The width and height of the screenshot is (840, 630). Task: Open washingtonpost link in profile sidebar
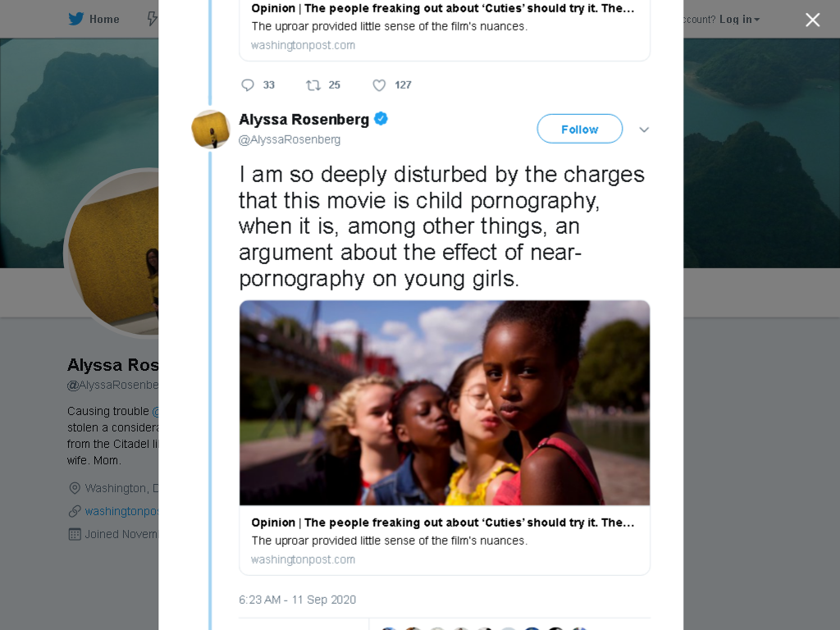(x=121, y=512)
